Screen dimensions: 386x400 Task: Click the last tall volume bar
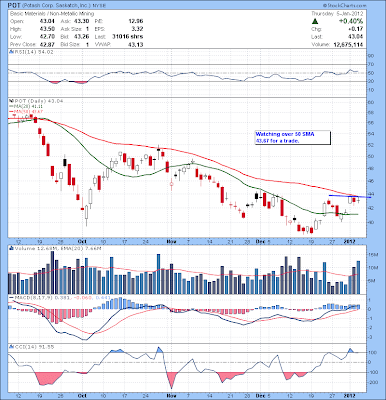tap(358, 277)
